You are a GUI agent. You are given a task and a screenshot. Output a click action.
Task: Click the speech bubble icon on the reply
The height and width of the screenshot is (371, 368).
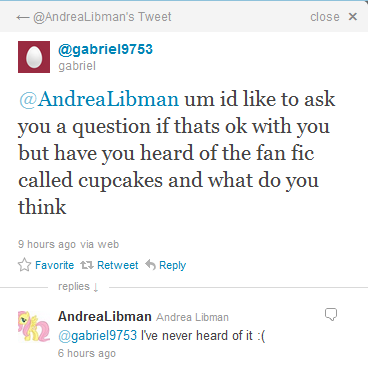tap(331, 314)
